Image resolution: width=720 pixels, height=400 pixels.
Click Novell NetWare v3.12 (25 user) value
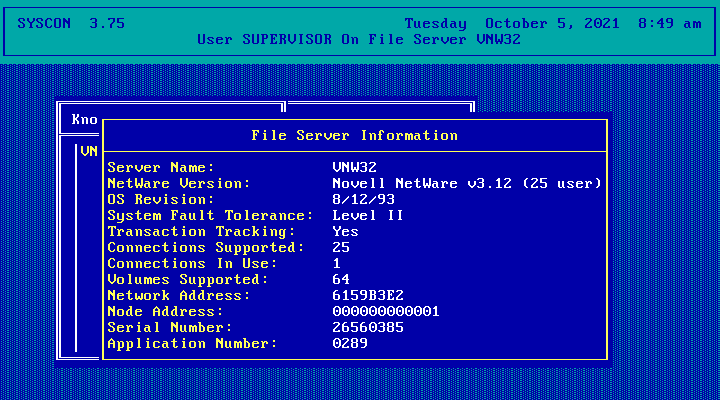click(x=467, y=183)
